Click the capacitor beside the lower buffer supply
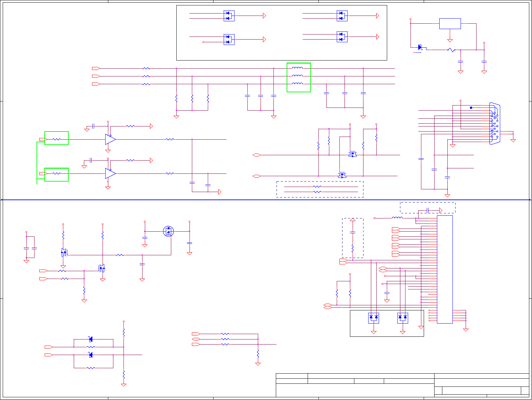This screenshot has height=400, width=532. (91, 160)
